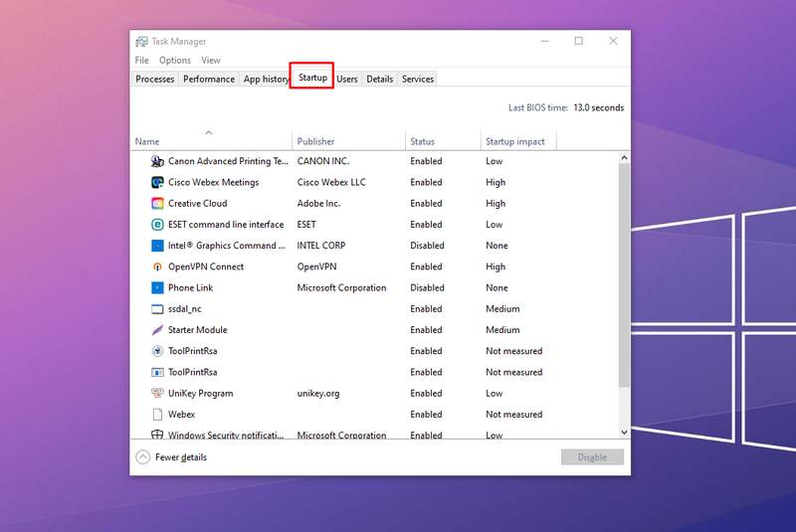The image size is (796, 532).
Task: Click the Webex blank file icon
Action: (x=157, y=415)
